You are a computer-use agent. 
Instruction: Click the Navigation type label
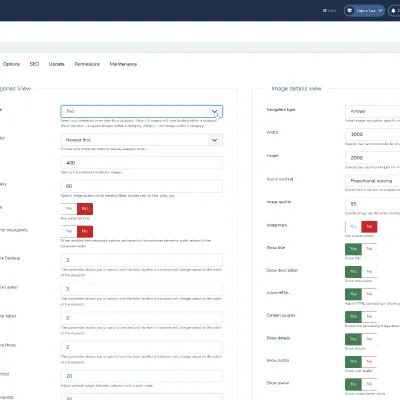(281, 110)
